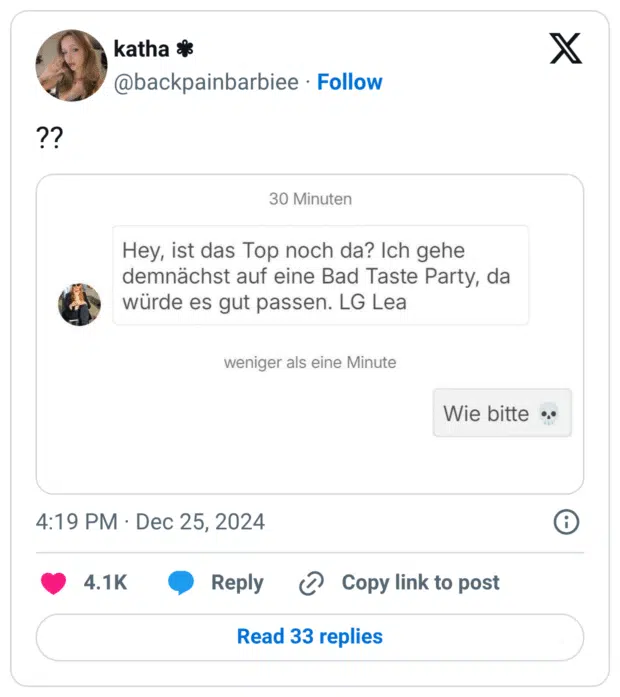
Task: Click the katha display name
Action: pos(141,48)
